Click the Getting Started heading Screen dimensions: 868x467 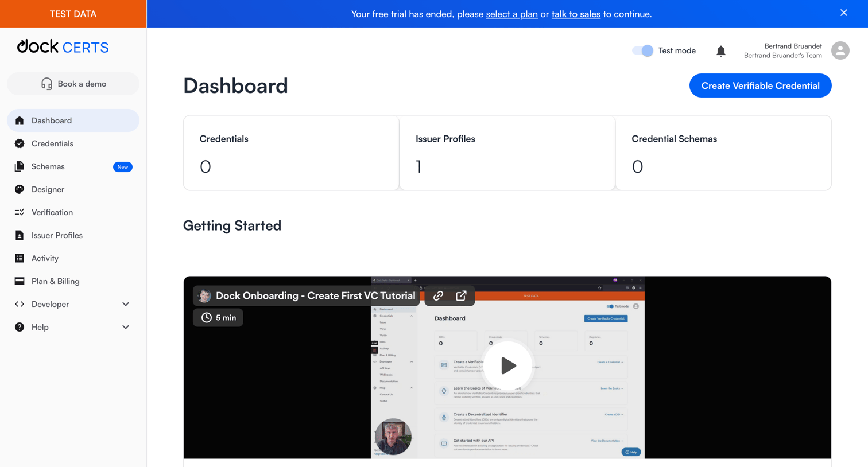232,225
